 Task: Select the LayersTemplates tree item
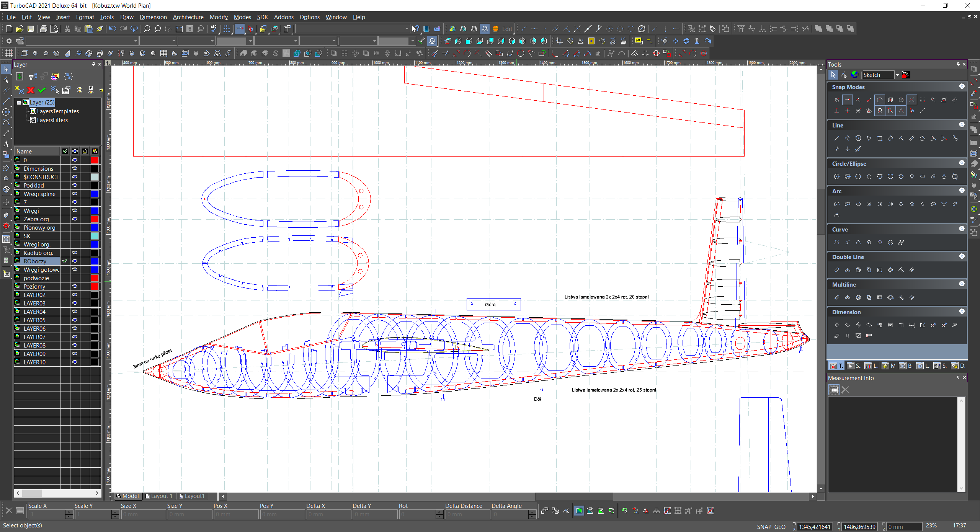coord(58,111)
